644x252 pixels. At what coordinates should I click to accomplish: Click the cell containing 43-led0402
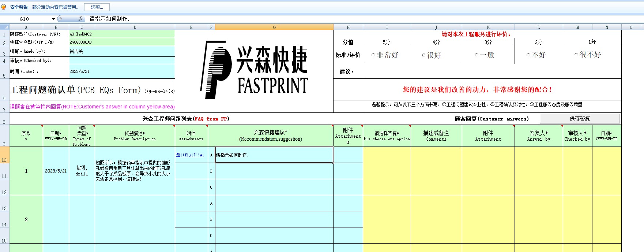122,34
